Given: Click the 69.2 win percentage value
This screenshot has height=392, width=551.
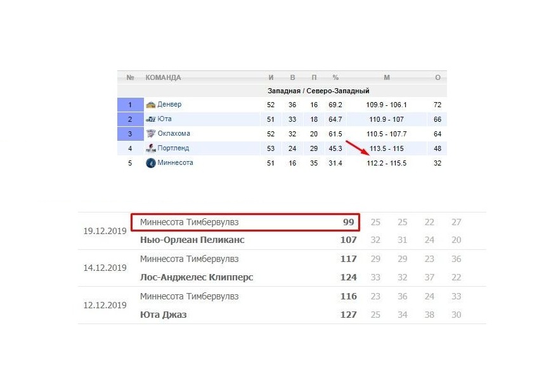Looking at the screenshot, I should 335,105.
